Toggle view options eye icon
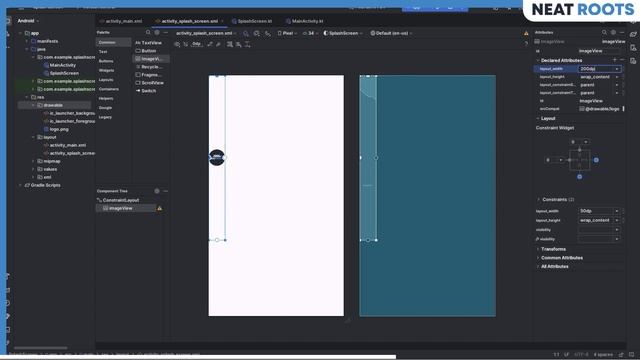The image size is (640, 360). [177, 44]
